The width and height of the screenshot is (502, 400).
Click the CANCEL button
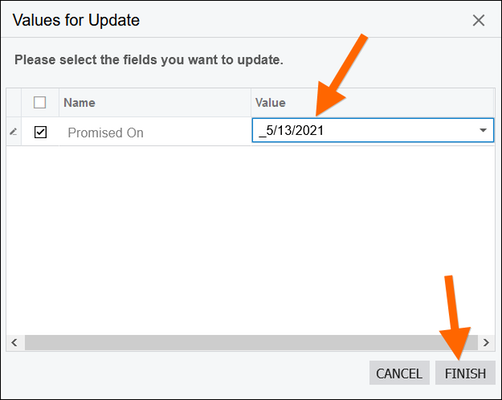(x=399, y=373)
